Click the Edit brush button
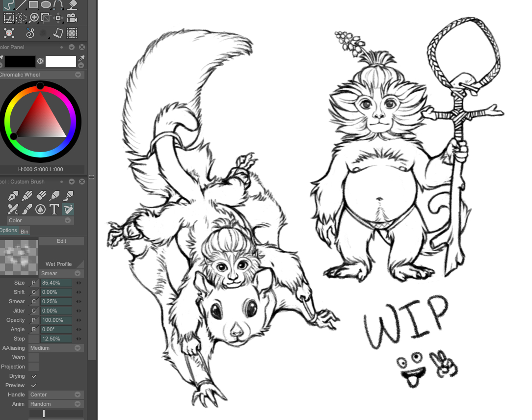This screenshot has width=532, height=420. click(x=61, y=241)
